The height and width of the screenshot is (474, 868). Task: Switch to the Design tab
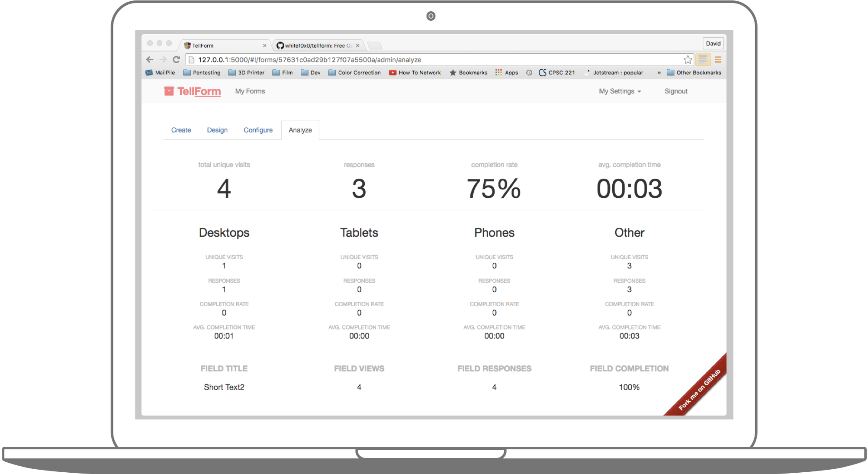tap(217, 130)
